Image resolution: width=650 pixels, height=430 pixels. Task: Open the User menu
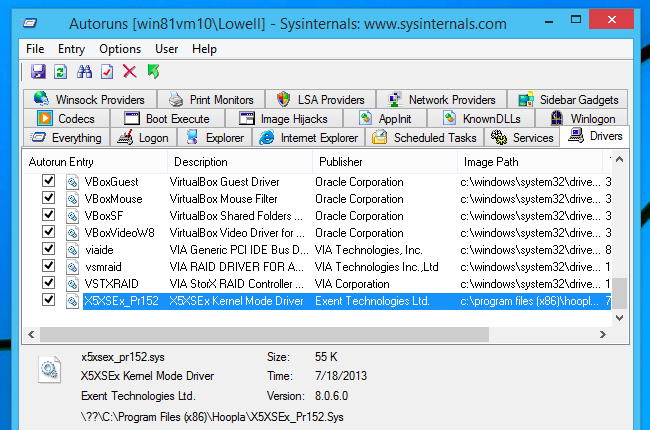[x=166, y=49]
